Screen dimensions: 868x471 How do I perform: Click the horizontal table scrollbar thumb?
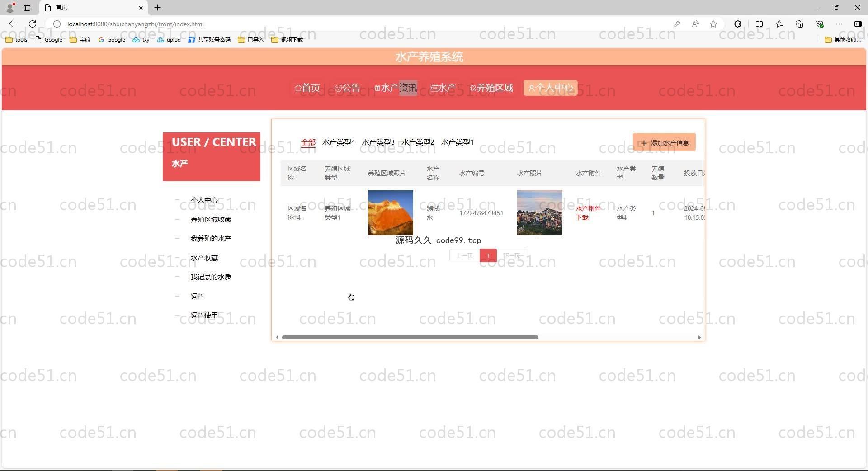pos(410,337)
